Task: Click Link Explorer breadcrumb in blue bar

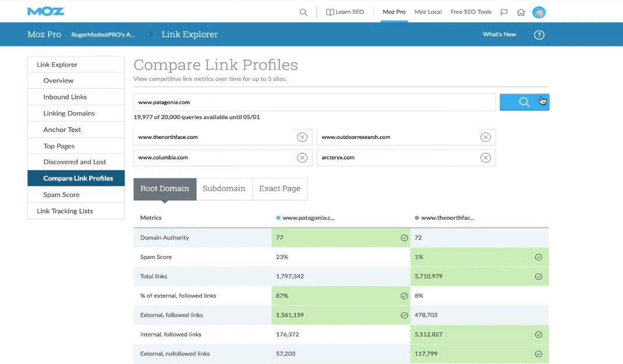Action: tap(190, 34)
